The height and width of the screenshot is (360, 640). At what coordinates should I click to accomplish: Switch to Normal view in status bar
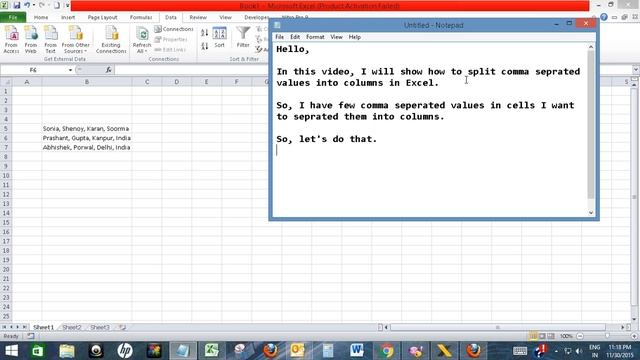pos(533,336)
